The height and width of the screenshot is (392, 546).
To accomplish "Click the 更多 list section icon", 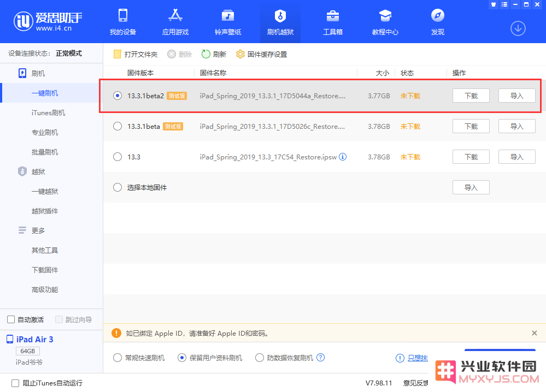I will point(22,230).
